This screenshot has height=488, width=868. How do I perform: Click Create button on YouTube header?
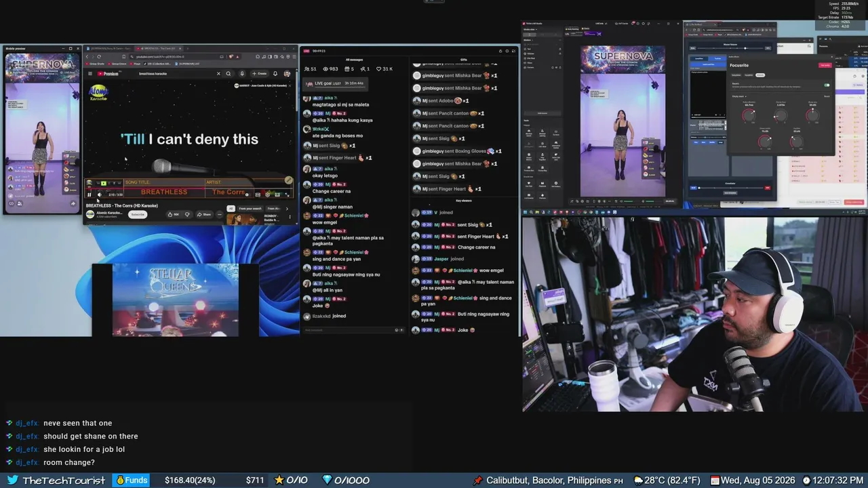(259, 73)
